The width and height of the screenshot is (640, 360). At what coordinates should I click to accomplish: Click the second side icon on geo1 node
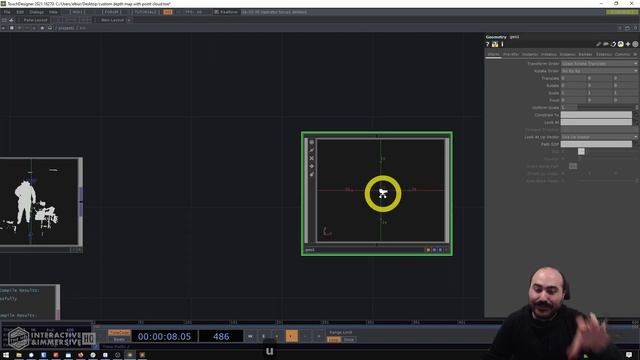[x=312, y=150]
